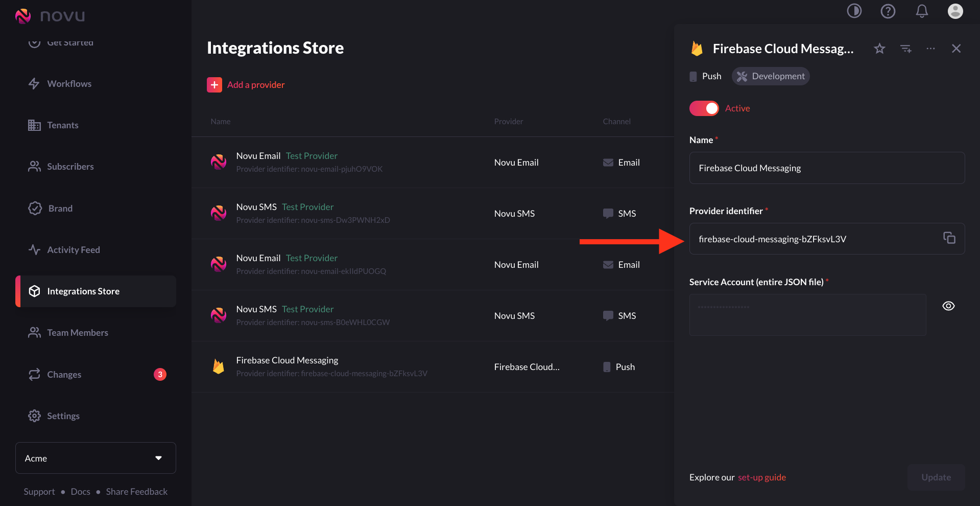Click the Changes badge showing 3
This screenshot has width=980, height=506.
[x=160, y=375]
